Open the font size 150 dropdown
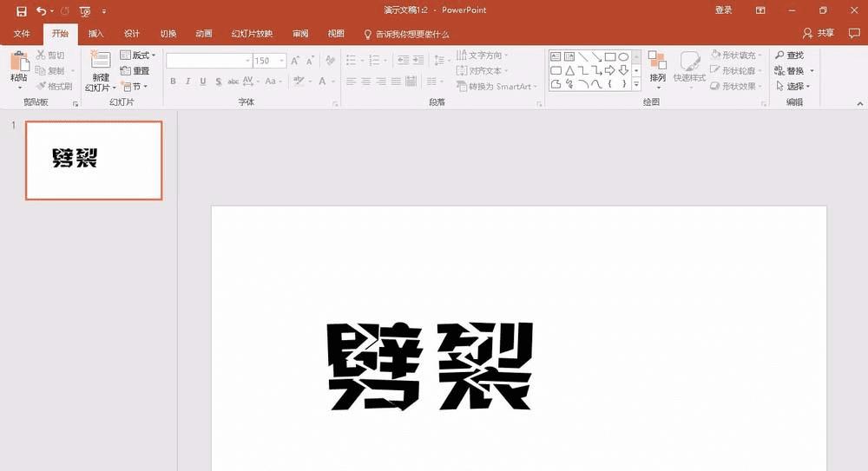Screen dimensions: 868x471 pyautogui.click(x=282, y=61)
